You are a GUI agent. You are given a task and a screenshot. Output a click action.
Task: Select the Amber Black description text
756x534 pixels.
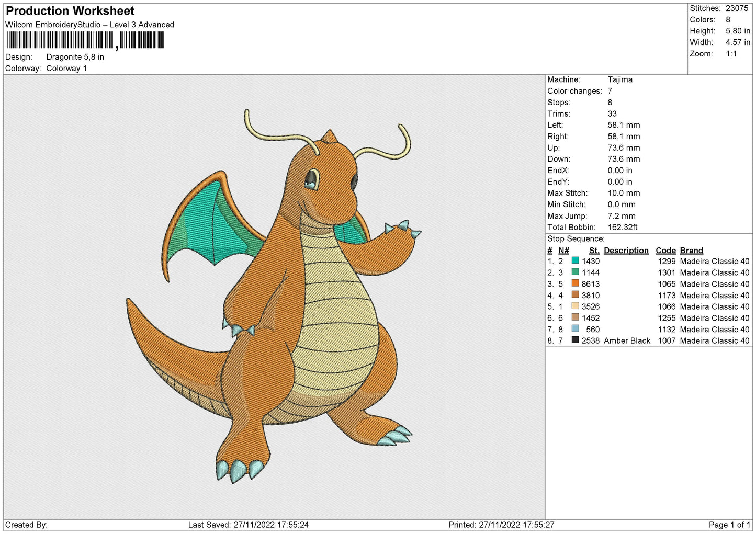627,340
